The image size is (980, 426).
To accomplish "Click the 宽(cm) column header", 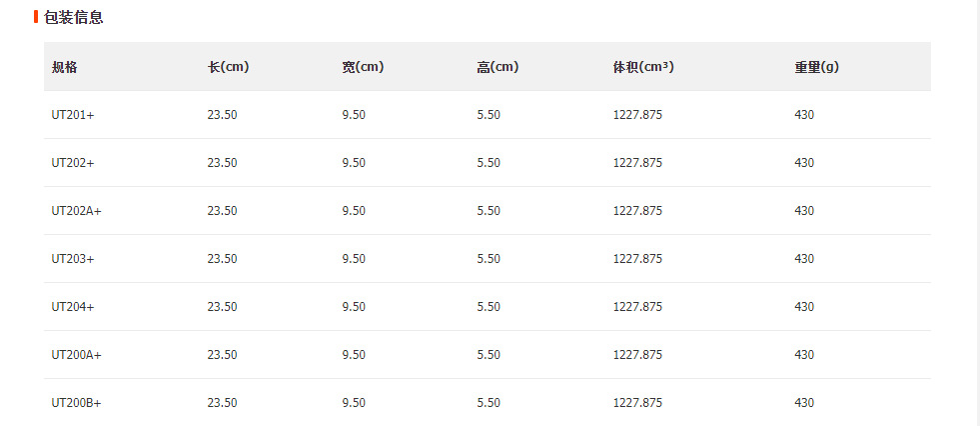I will (363, 67).
